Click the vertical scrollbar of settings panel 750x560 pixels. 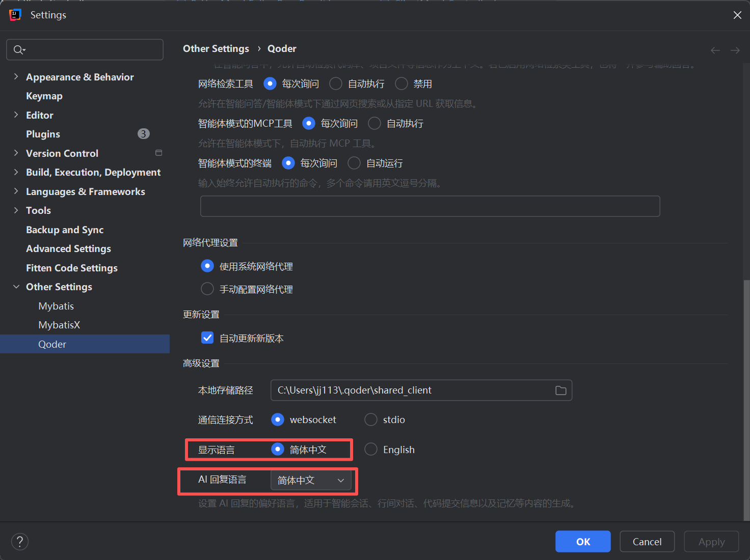point(746,400)
